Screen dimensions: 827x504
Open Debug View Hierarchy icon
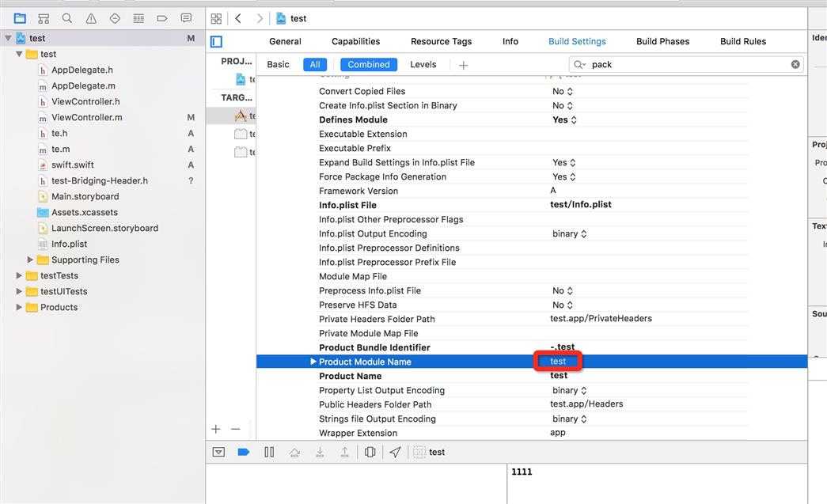[370, 452]
